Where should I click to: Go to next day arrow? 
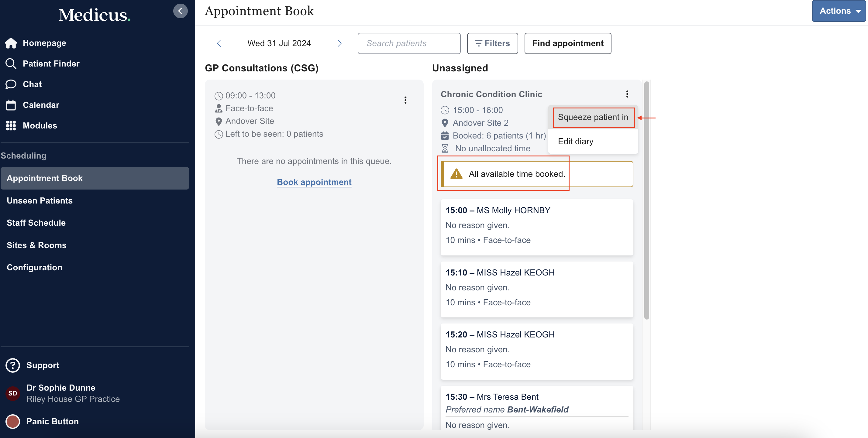[x=339, y=43]
